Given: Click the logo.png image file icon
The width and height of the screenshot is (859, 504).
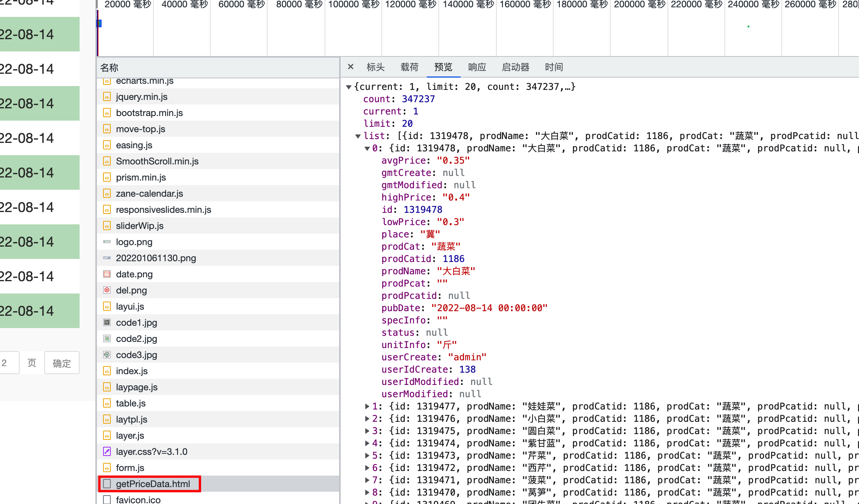Looking at the screenshot, I should [x=107, y=242].
